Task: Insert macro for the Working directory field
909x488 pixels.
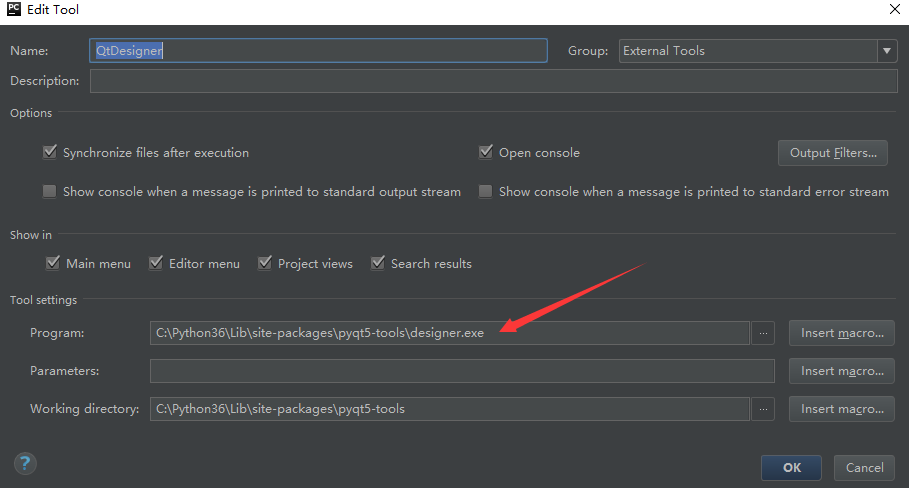Action: (x=842, y=409)
